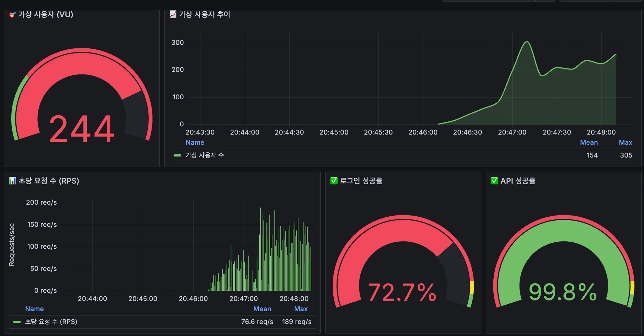Click the peak of the virtual user trend line
Screen dimensions: 644x336
(527, 42)
